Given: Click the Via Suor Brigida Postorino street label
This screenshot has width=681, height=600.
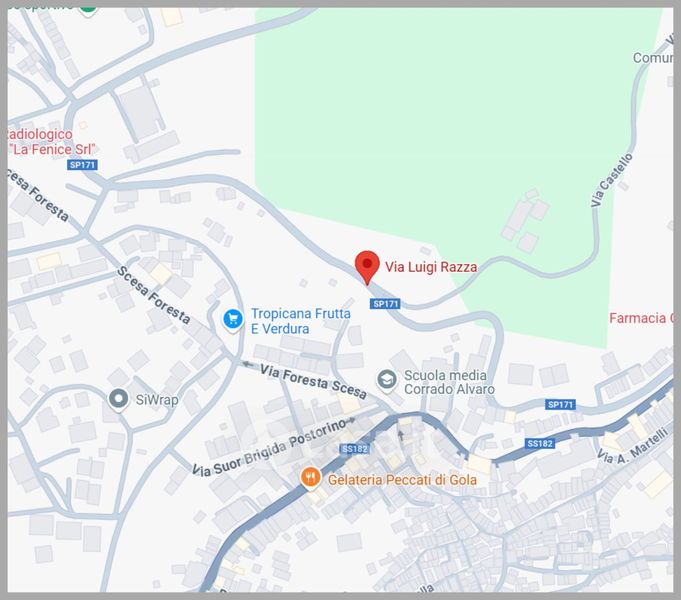Looking at the screenshot, I should pyautogui.click(x=274, y=447).
